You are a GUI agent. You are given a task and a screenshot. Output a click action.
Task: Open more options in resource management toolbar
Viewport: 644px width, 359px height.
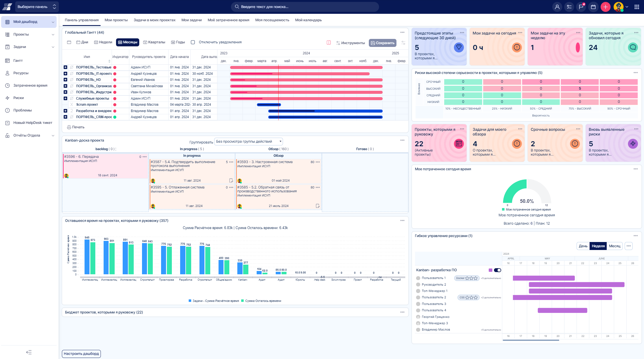coord(629,246)
